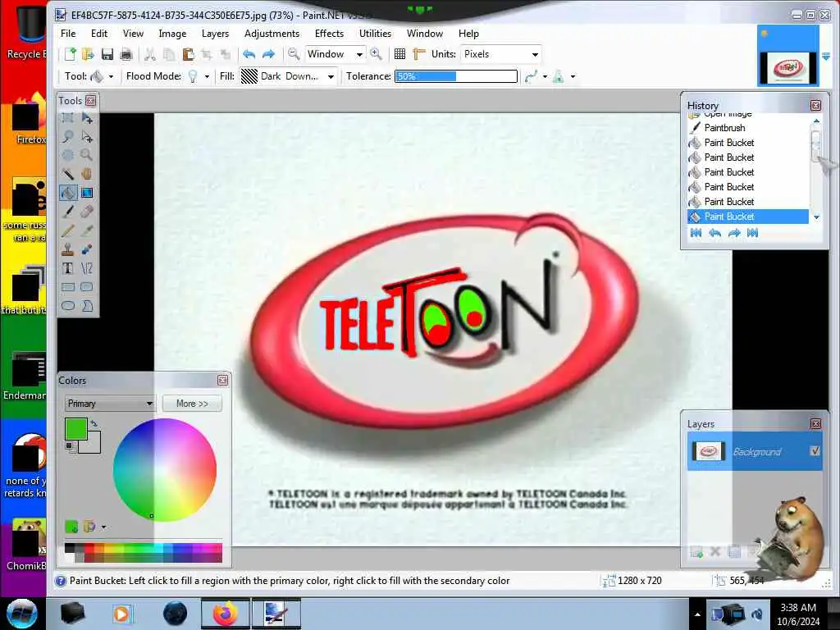Pick a color on the color wheel
The image size is (840, 630).
coord(164,470)
